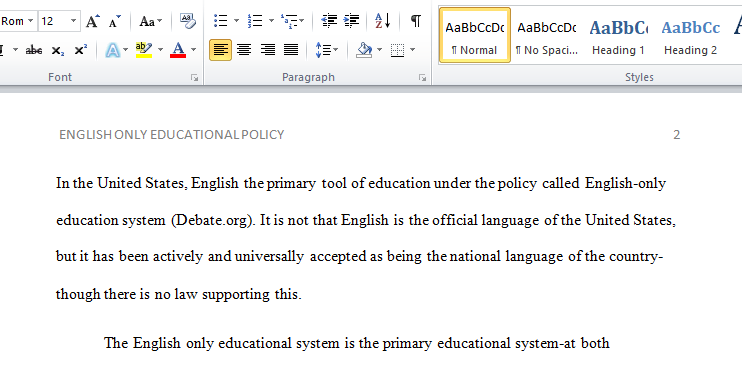Click the header text ENGLISH ONLY EDUCATIONAL POLICY

point(172,135)
